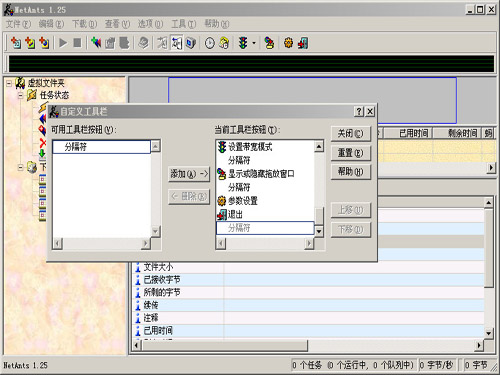Image resolution: width=500 pixels, height=375 pixels.
Task: Click the add-job icon with green-yellow page
Action: pyautogui.click(x=30, y=43)
